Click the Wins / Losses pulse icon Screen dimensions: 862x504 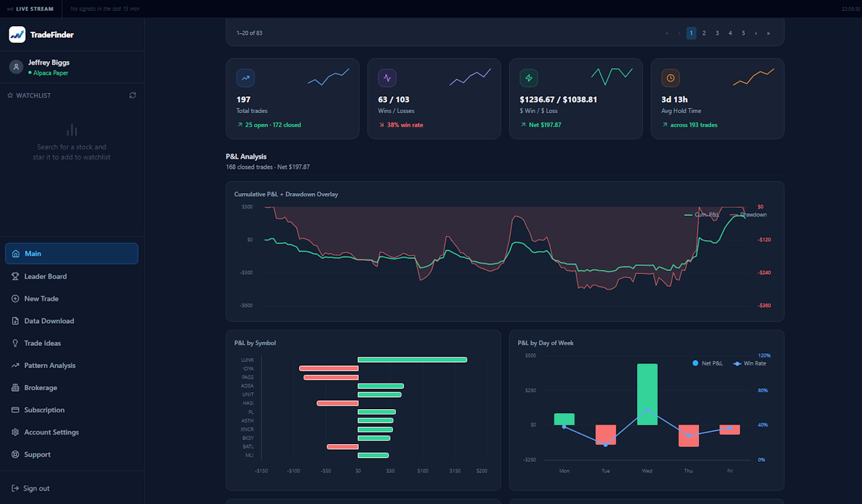(x=387, y=78)
